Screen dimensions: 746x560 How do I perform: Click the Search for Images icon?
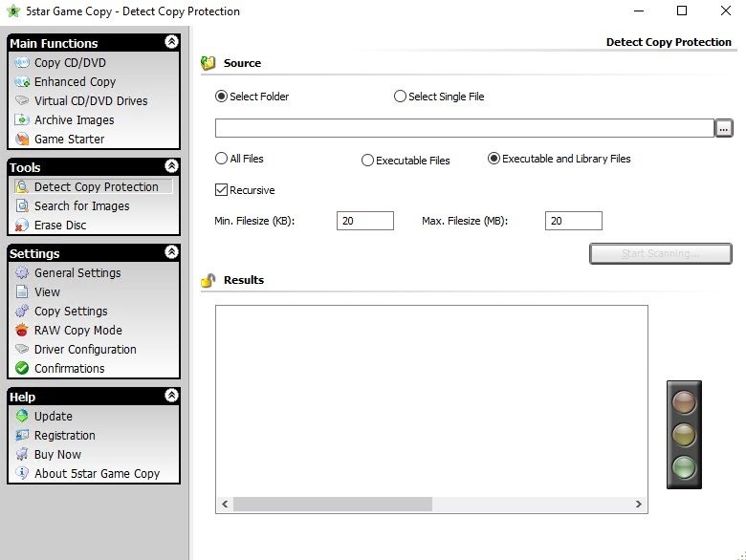[x=22, y=205]
